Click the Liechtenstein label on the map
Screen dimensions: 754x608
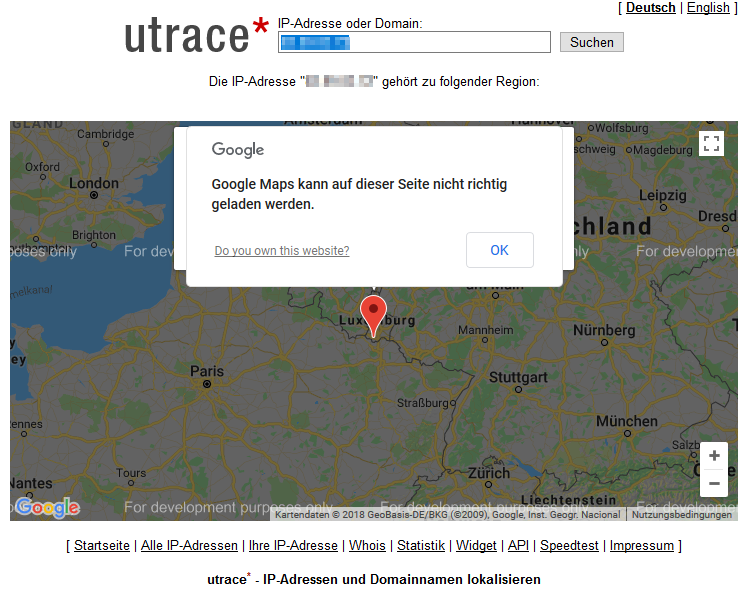click(568, 500)
